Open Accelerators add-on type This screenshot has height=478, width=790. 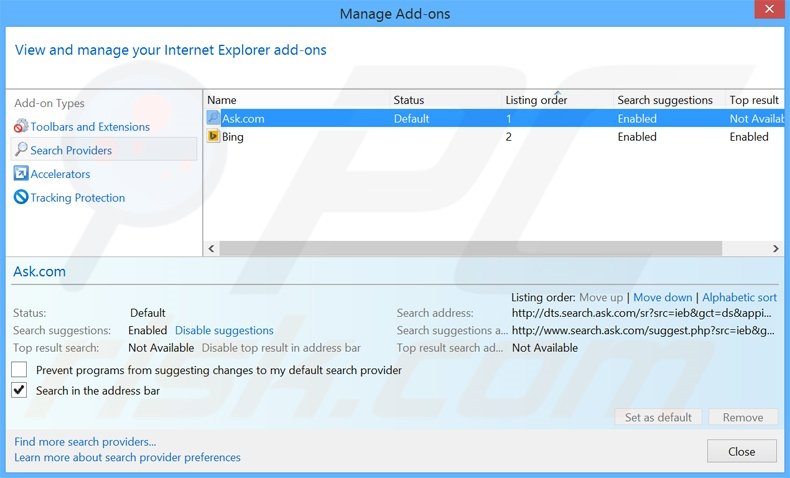pos(60,174)
